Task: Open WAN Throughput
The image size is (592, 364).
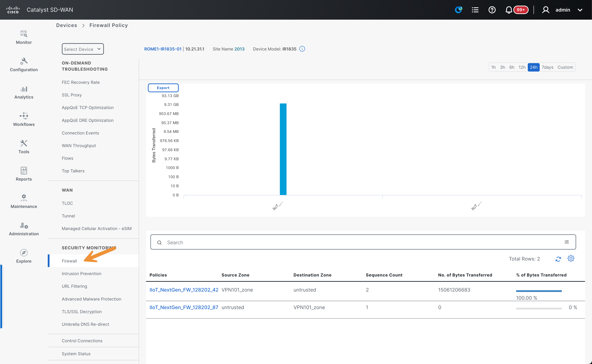Action: [79, 146]
